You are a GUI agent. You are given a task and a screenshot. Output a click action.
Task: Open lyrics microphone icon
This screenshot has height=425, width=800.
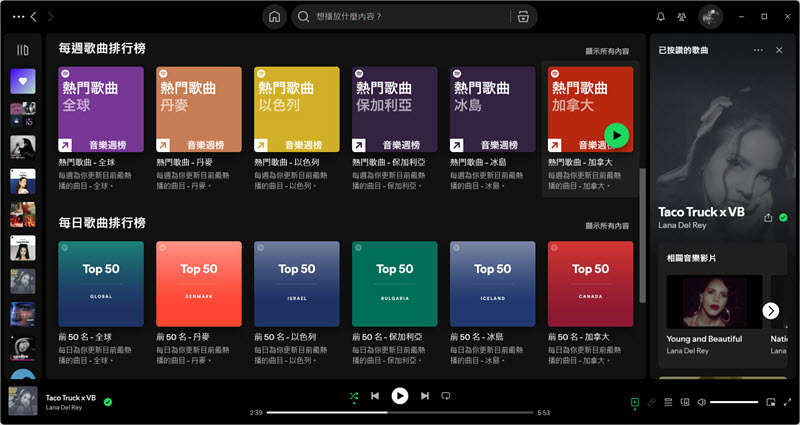(x=652, y=402)
